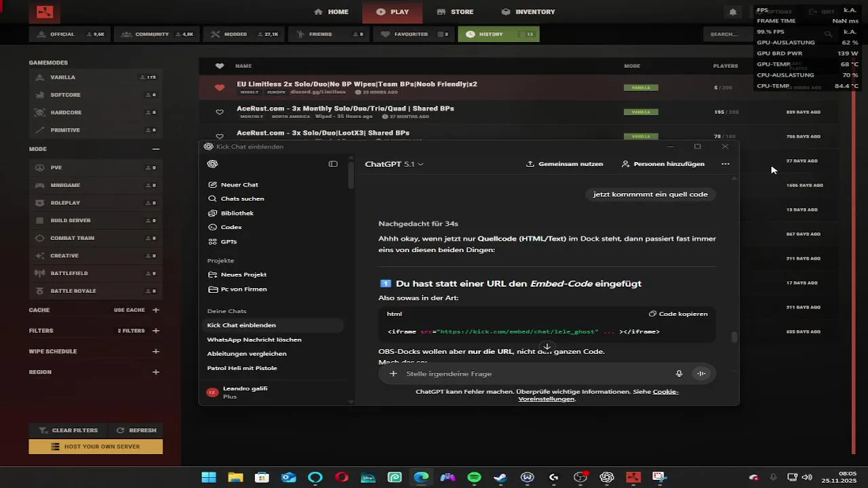Sort server list by PLAYERS column
Screen dimensions: 868x488
pyautogui.click(x=726, y=66)
